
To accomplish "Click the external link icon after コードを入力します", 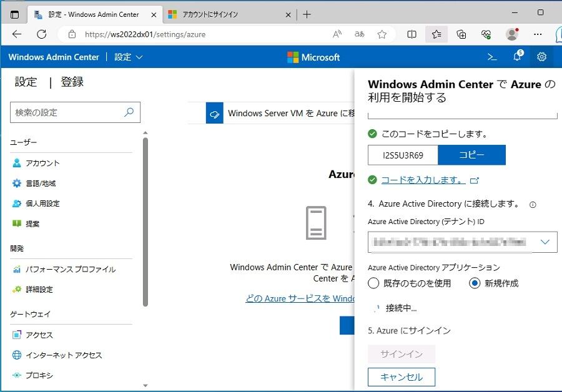I will click(x=474, y=180).
